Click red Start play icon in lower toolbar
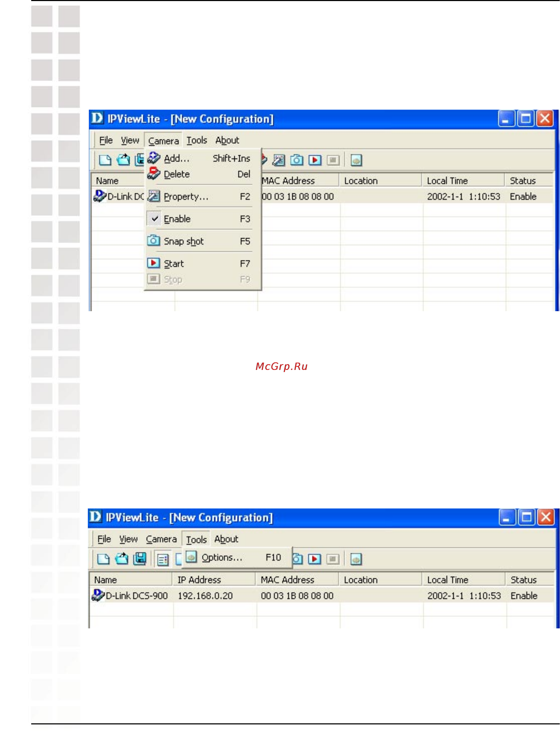The height and width of the screenshot is (732, 560). [314, 559]
